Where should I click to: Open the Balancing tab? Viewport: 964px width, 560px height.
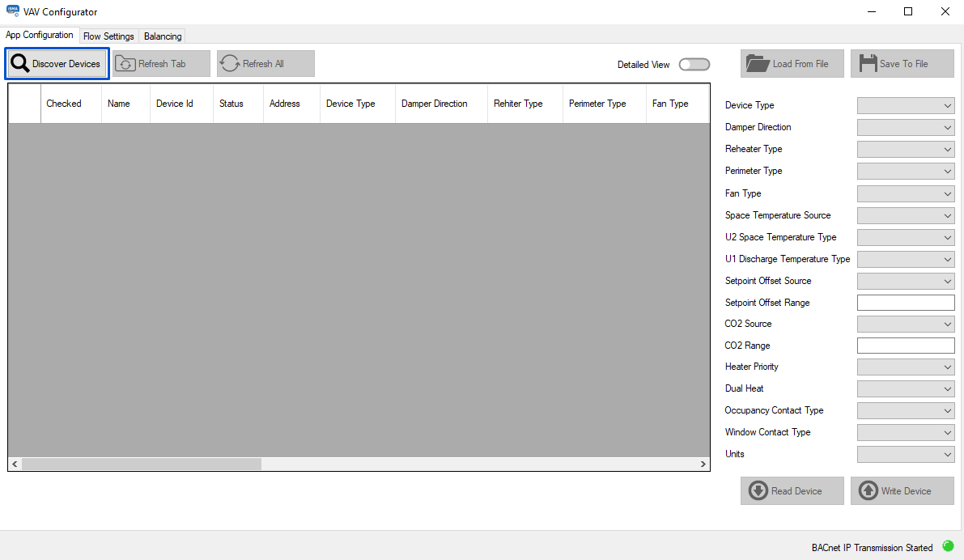(162, 36)
